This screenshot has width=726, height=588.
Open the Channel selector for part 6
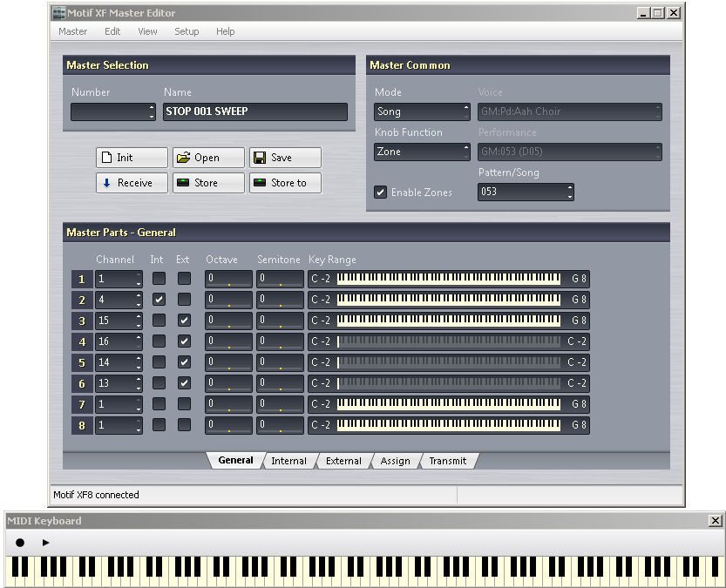[119, 383]
